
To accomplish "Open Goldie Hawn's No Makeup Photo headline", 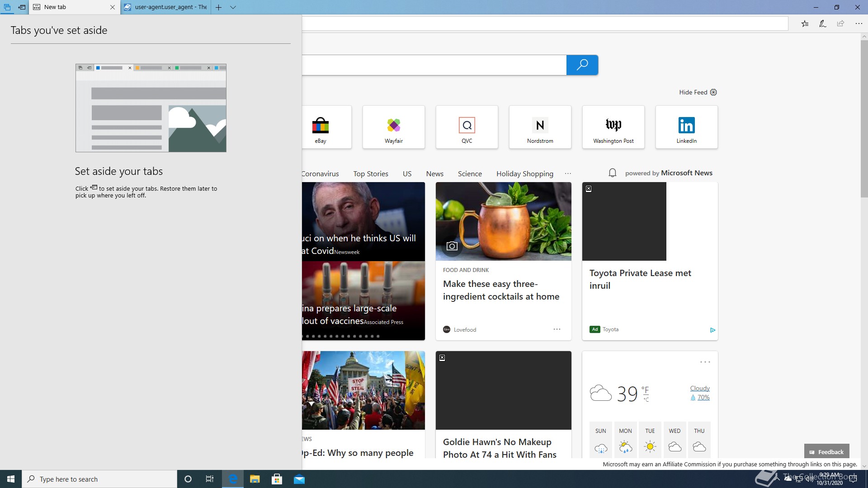I will [500, 448].
